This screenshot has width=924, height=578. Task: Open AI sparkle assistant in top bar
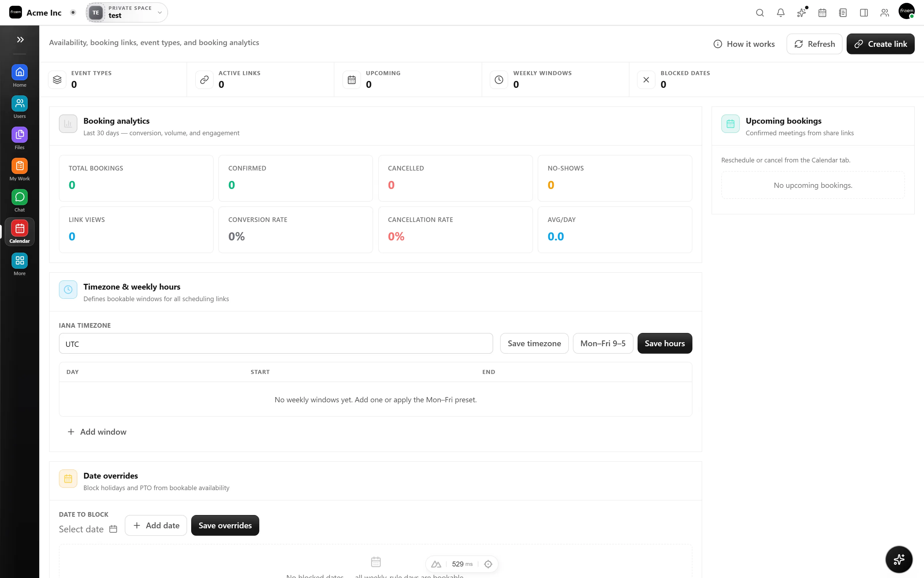(x=802, y=13)
